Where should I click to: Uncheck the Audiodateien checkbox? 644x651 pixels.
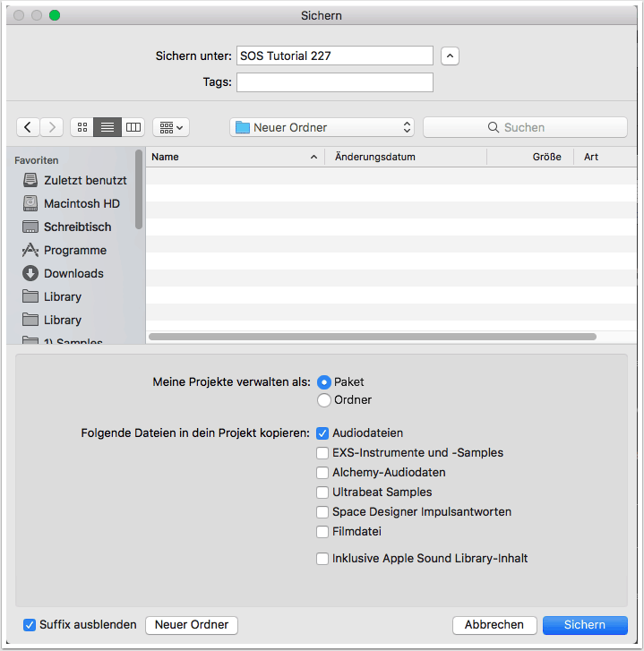coord(323,433)
